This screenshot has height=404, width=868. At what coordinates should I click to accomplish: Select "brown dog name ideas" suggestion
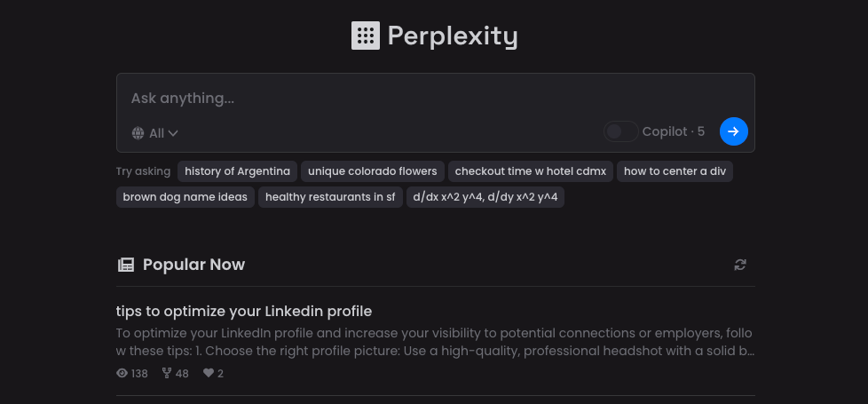point(185,197)
